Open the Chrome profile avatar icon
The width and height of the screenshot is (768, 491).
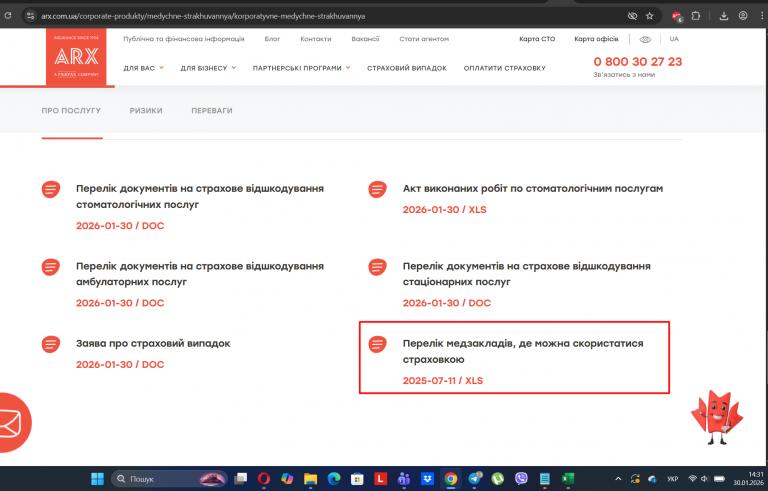743,16
